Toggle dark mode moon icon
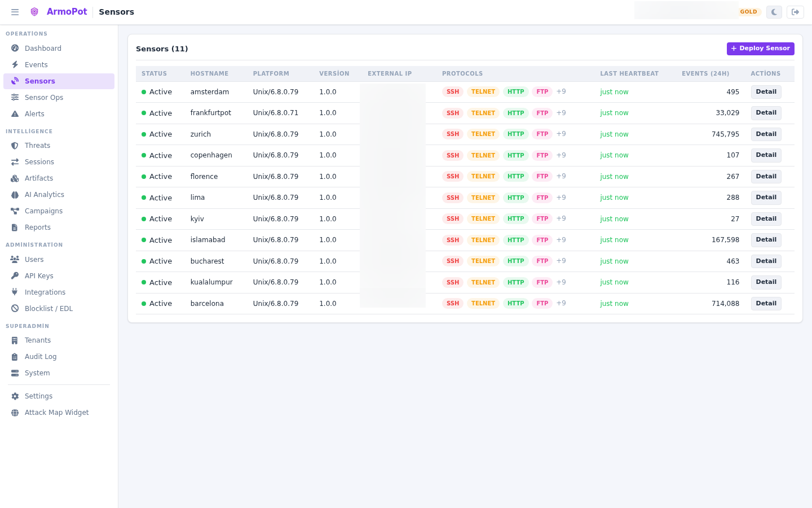Image resolution: width=812 pixels, height=508 pixels. click(774, 12)
